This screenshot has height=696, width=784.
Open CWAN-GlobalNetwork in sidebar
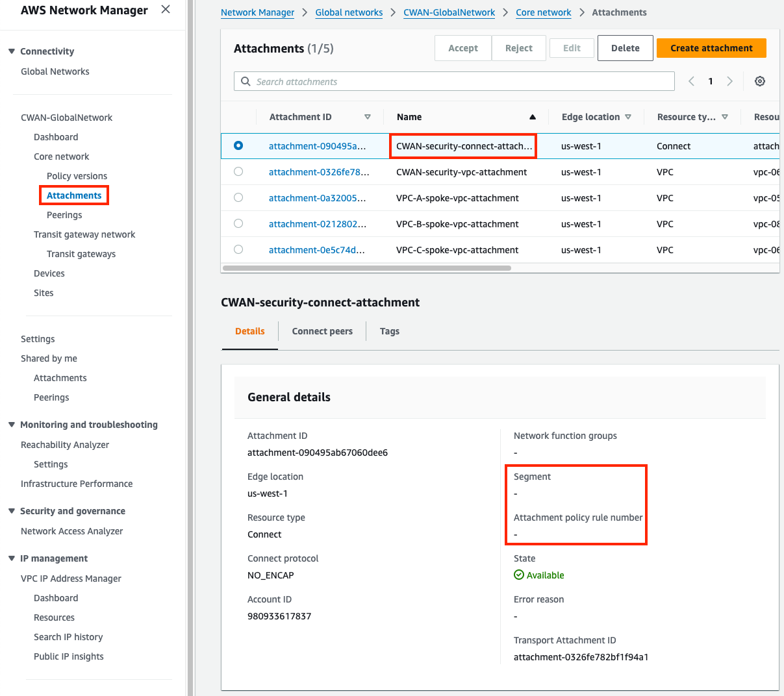pos(66,118)
